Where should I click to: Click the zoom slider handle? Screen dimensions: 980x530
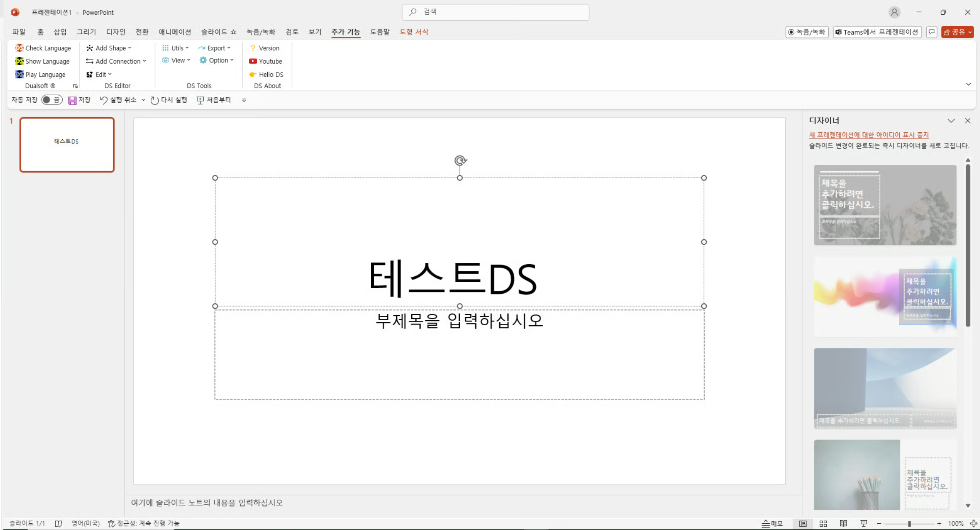909,523
